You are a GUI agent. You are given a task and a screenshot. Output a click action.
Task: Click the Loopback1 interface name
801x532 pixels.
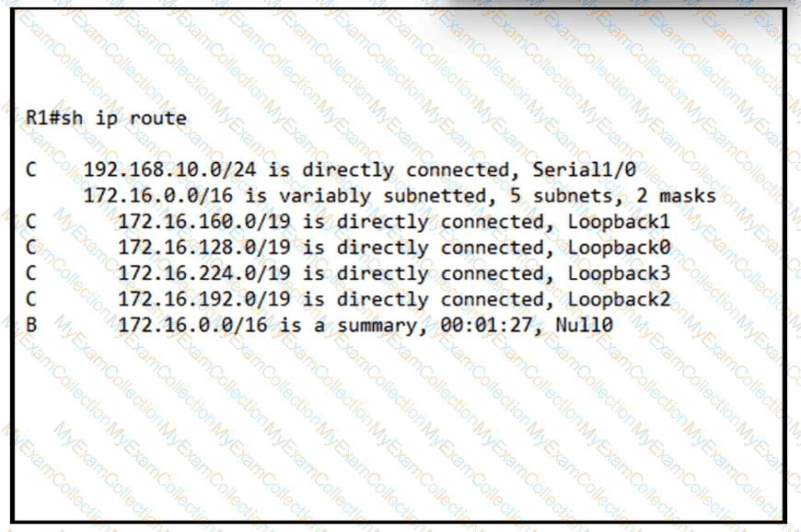[619, 222]
